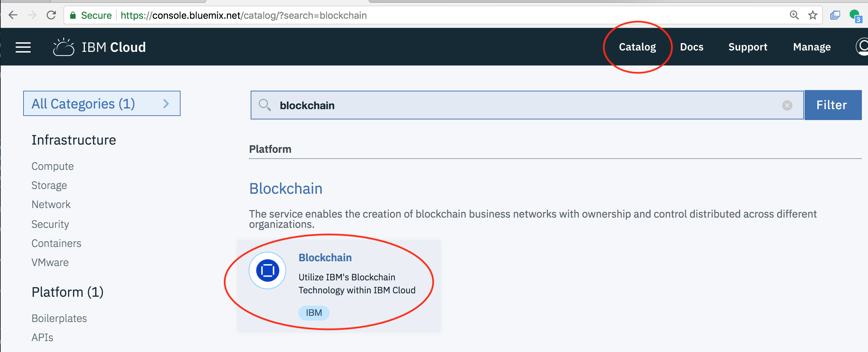Viewport: 868px width, 352px height.
Task: Click the Blockchain service tile icon
Action: (x=267, y=270)
